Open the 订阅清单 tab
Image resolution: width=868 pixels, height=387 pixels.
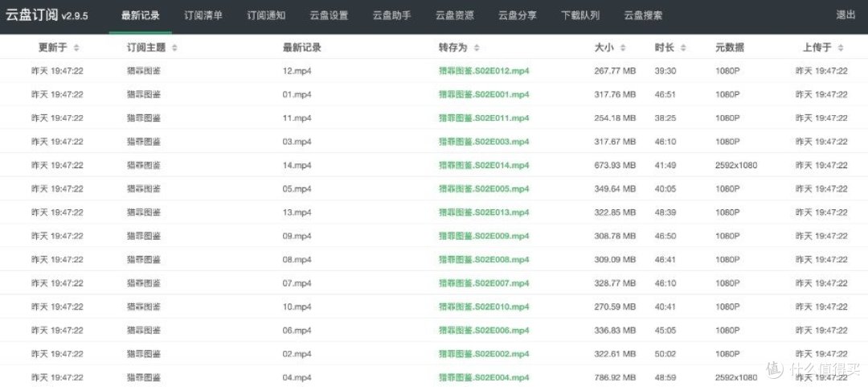point(203,15)
